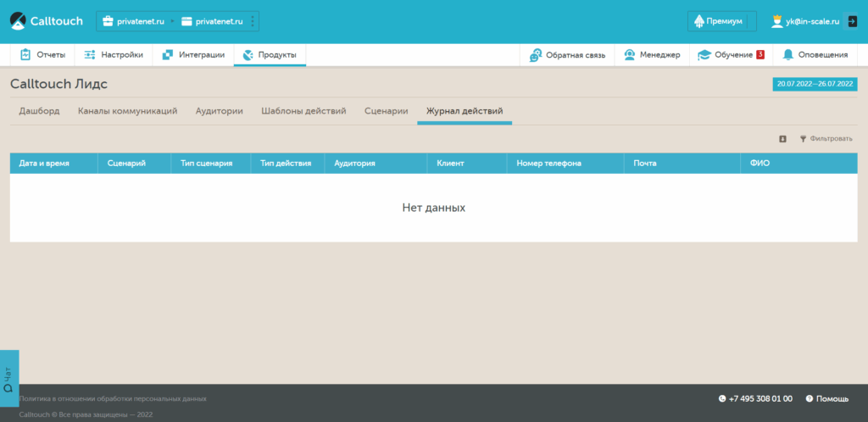This screenshot has height=422, width=868.
Task: Click the Сценарий column header
Action: (x=135, y=164)
